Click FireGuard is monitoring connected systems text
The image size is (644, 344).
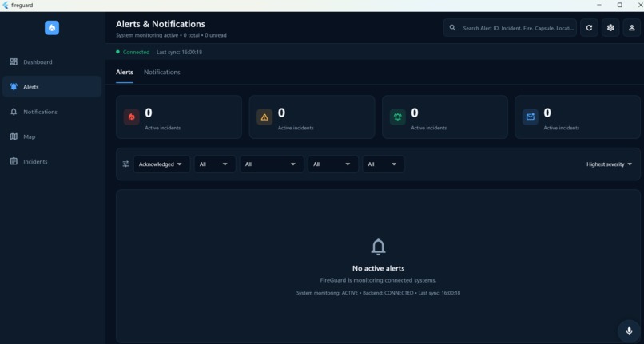pyautogui.click(x=378, y=280)
